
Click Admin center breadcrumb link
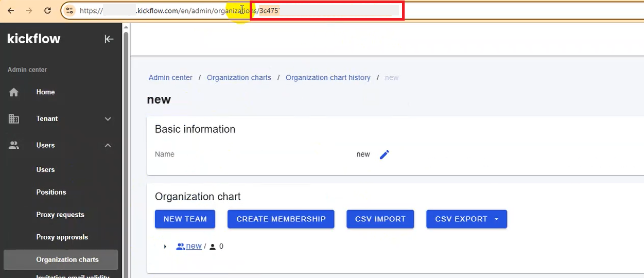pos(170,78)
